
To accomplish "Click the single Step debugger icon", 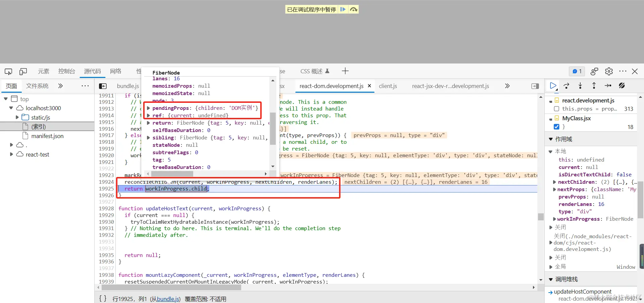I will pyautogui.click(x=608, y=86).
